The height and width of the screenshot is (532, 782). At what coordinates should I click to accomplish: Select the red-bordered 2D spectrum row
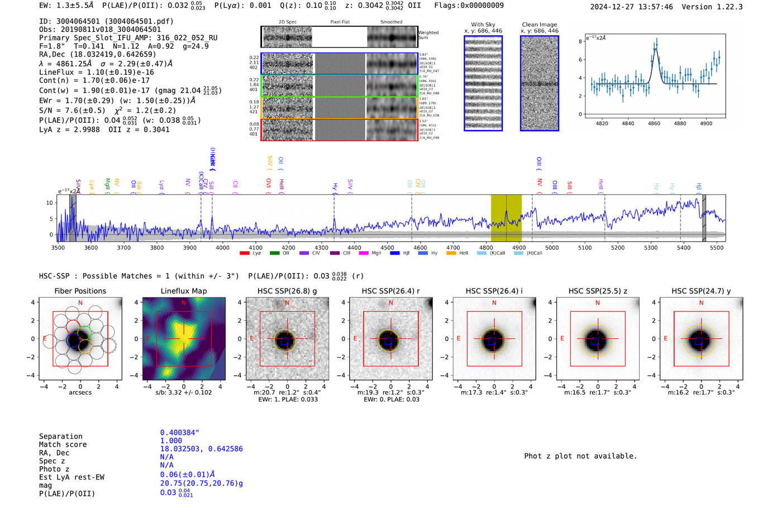coord(340,130)
